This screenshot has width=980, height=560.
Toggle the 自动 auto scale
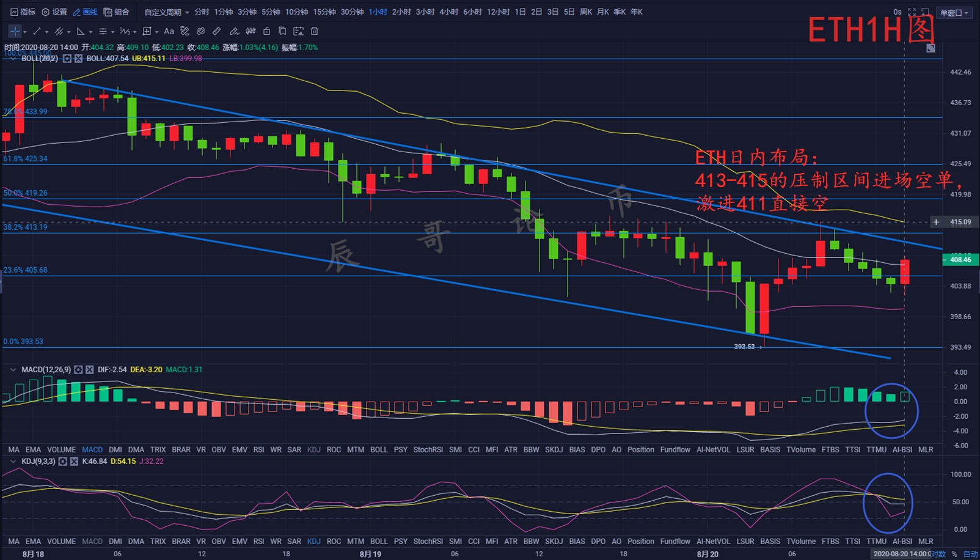click(970, 554)
